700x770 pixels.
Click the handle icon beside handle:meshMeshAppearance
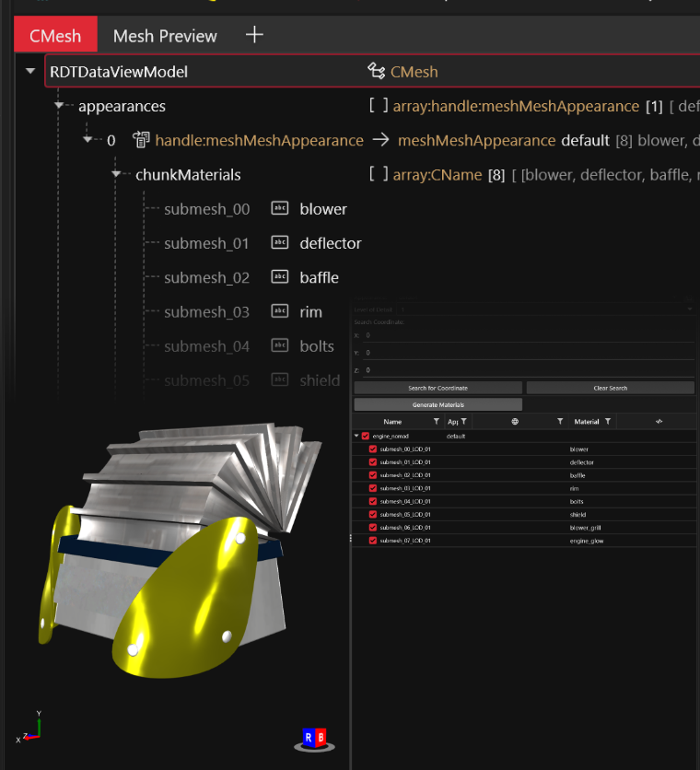pos(141,140)
